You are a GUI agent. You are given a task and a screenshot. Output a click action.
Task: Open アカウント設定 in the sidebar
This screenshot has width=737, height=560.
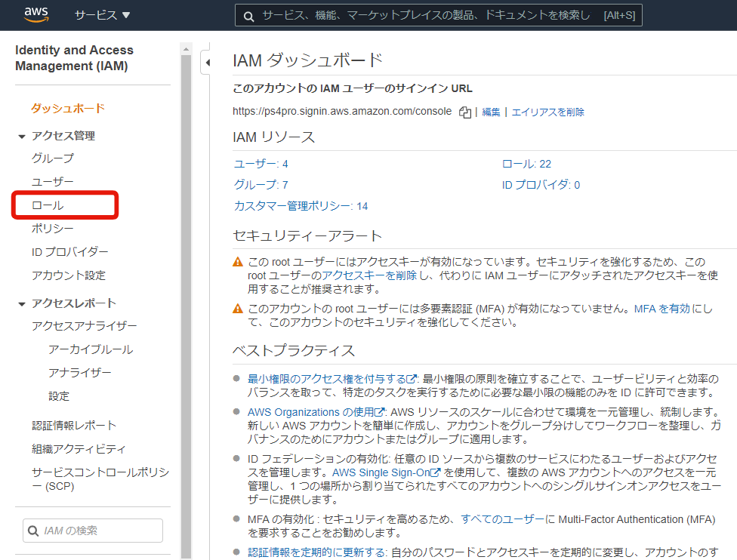(x=69, y=275)
